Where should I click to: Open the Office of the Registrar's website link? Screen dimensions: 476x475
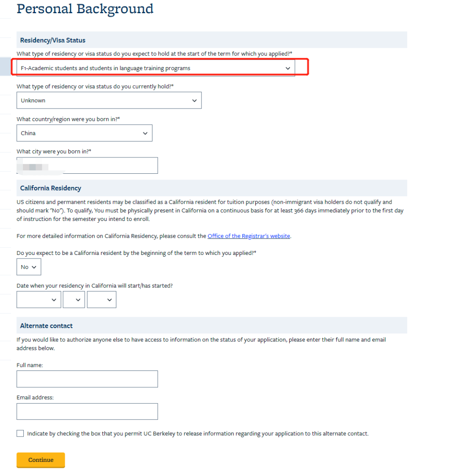(x=249, y=236)
